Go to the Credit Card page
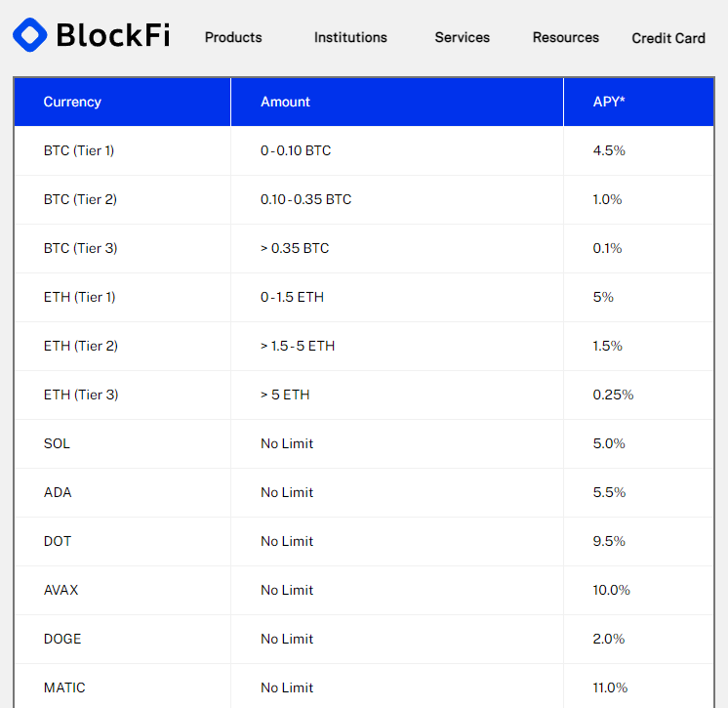 (x=668, y=38)
